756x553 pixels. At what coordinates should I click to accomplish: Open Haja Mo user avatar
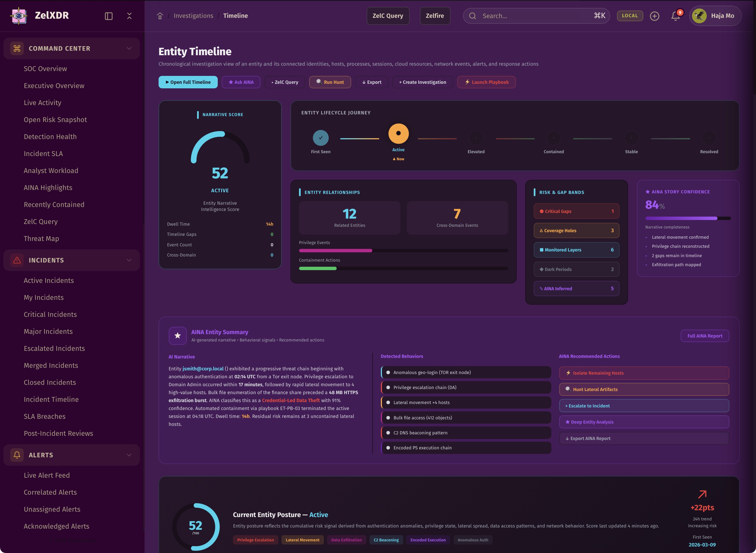(699, 16)
